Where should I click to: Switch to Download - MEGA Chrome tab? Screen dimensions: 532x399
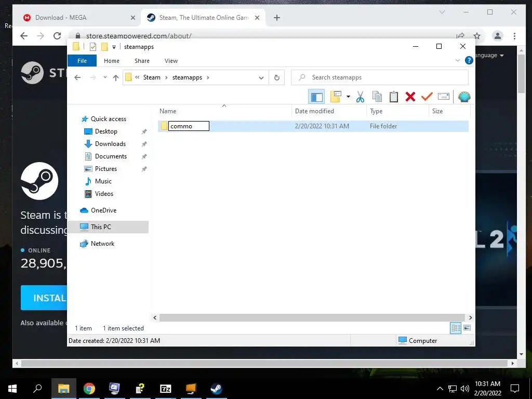(79, 18)
